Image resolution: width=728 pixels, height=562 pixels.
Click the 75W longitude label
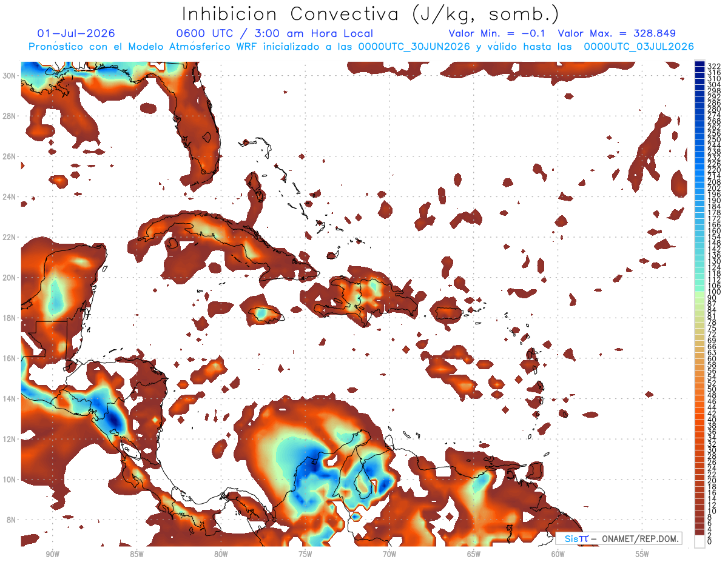pos(305,554)
